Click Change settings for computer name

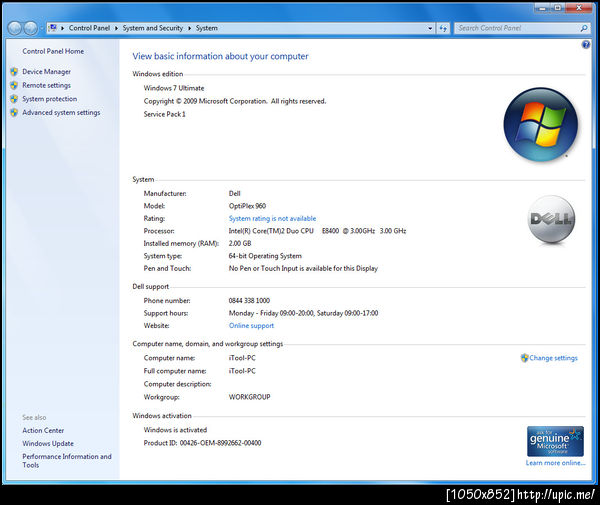pos(553,358)
